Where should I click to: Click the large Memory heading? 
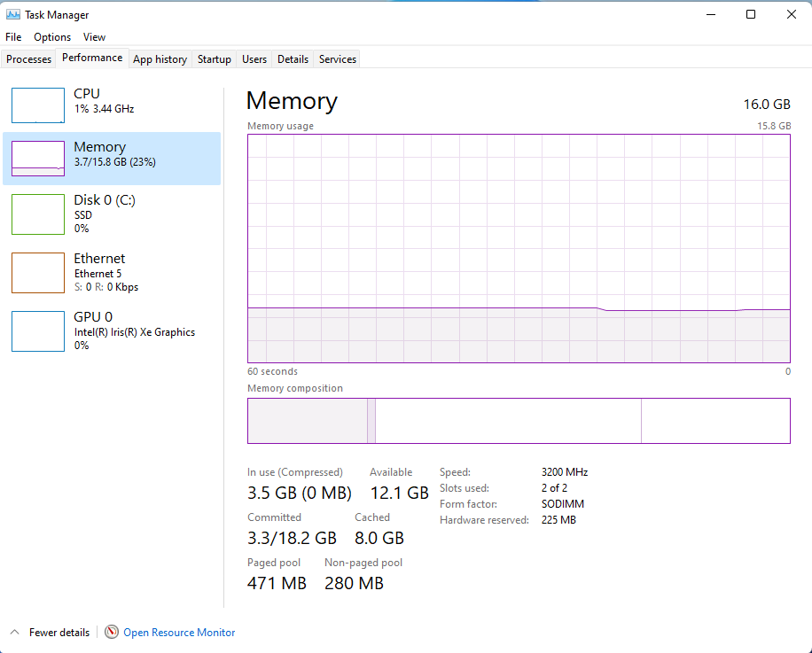tap(292, 101)
